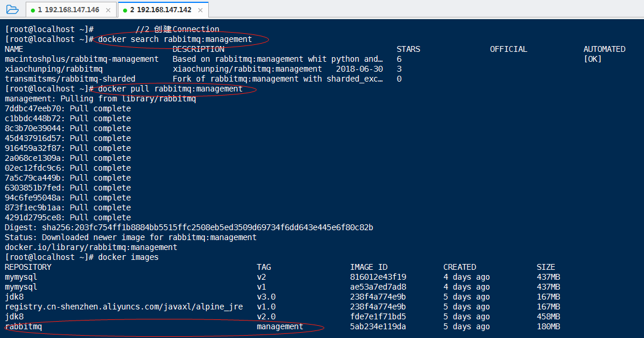The image size is (644, 338).
Task: Switch to tab 2 192.168.147.142
Action: 163,10
